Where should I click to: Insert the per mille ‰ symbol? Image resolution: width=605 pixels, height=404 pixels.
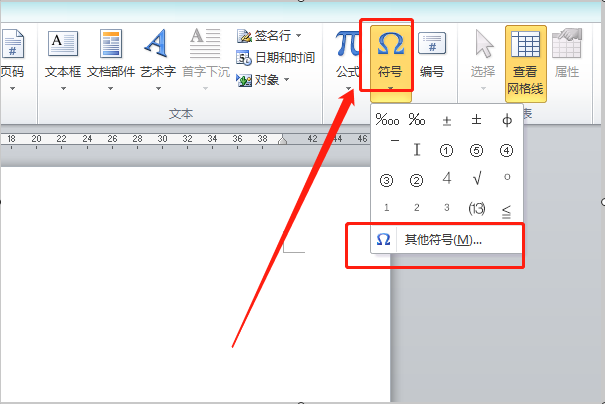(x=417, y=120)
